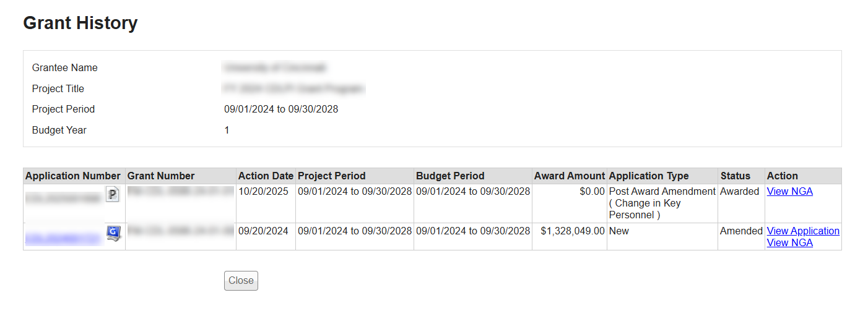Select the Action Date column header

pos(266,176)
